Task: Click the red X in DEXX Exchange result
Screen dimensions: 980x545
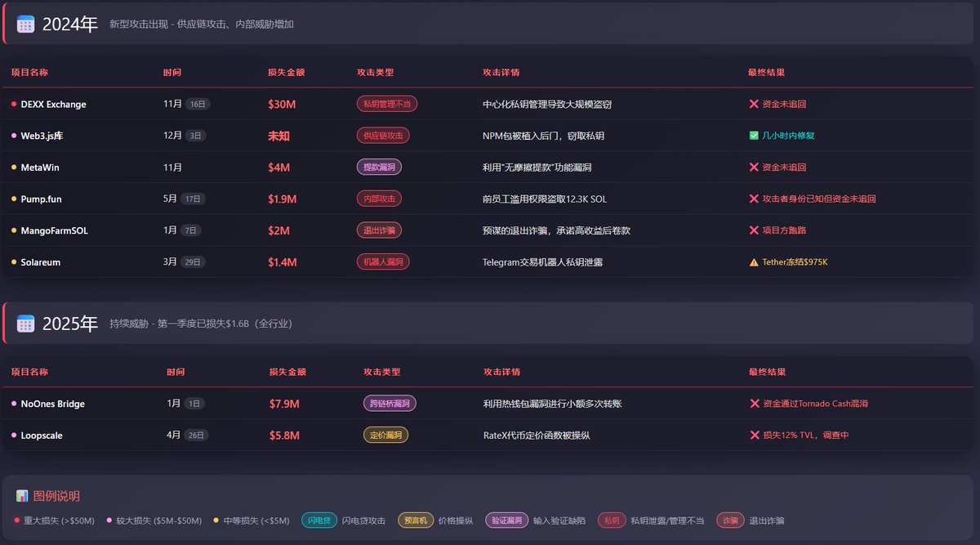Action: coord(754,104)
